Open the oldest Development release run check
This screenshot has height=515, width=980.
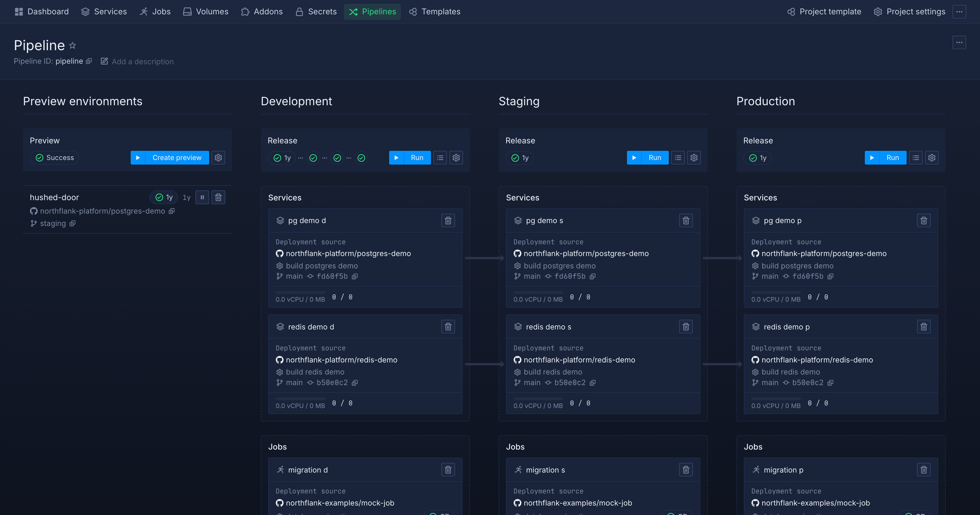[x=361, y=158]
